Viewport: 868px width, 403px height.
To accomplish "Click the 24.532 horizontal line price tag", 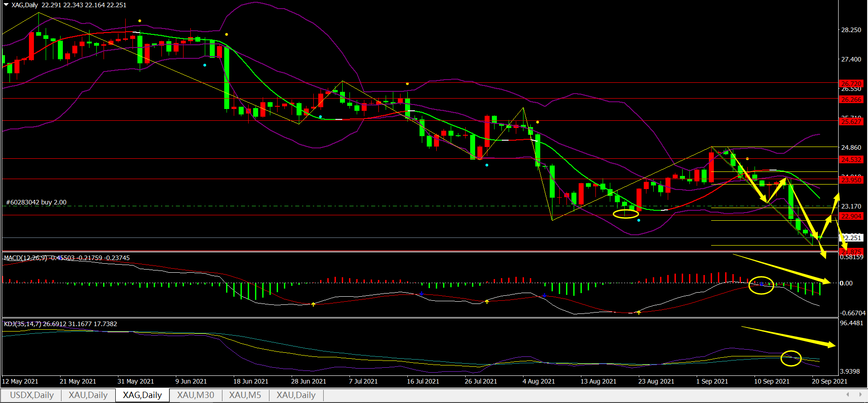I will 851,160.
